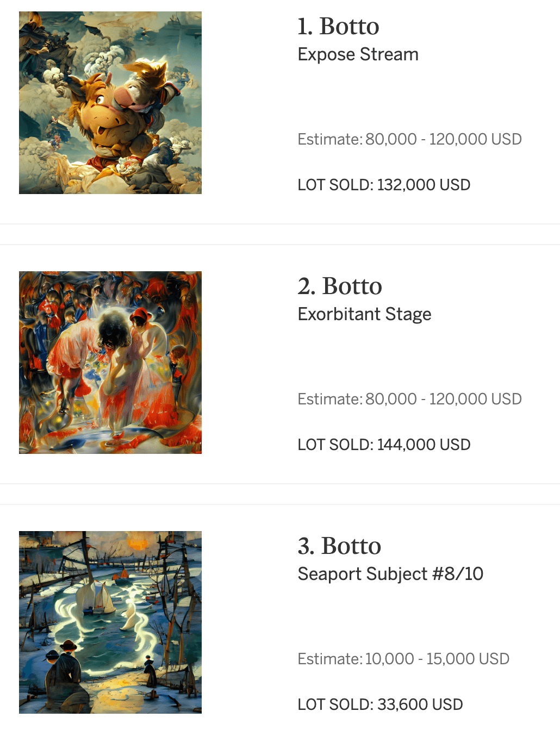Open the Seaport Subject artwork thumbnail
560x736 pixels.
pos(110,622)
